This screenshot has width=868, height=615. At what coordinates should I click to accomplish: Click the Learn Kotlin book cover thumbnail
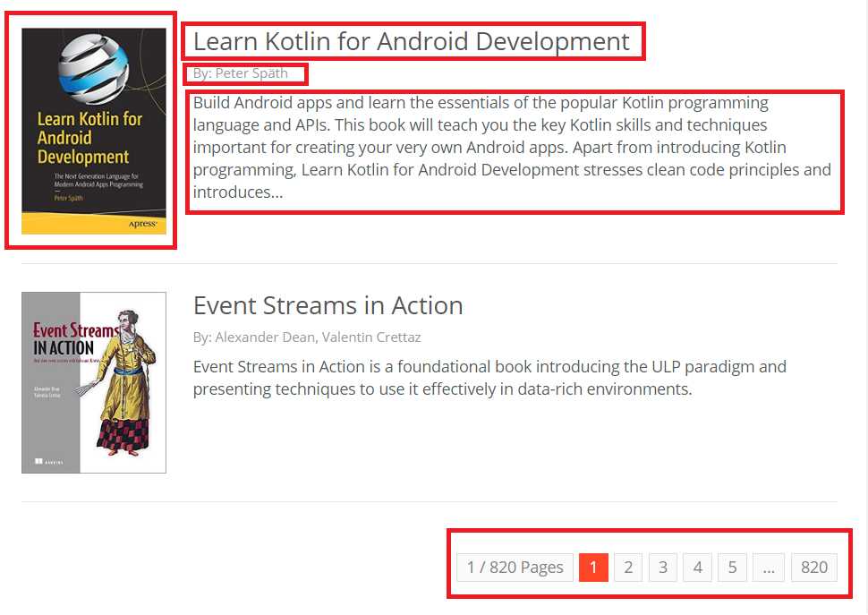94,132
